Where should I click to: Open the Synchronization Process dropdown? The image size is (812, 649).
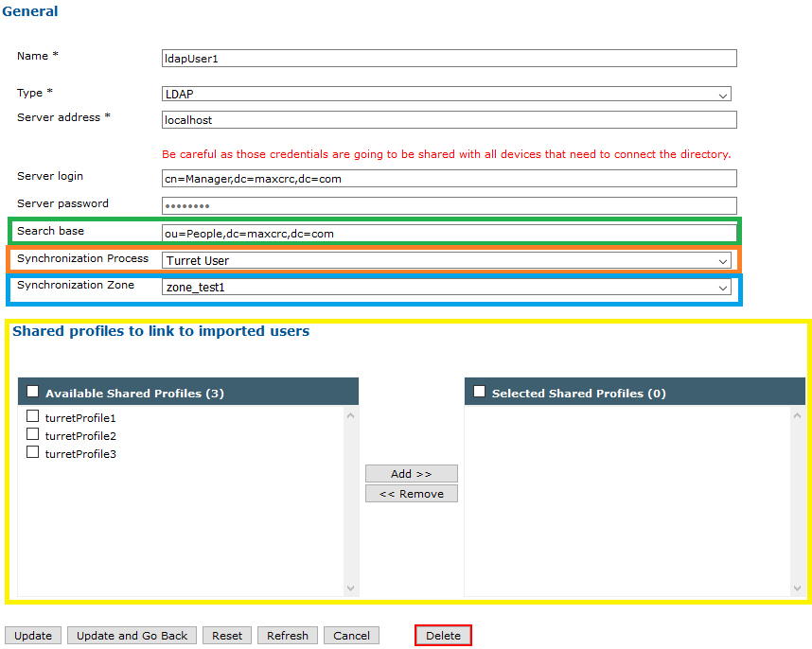tap(447, 260)
